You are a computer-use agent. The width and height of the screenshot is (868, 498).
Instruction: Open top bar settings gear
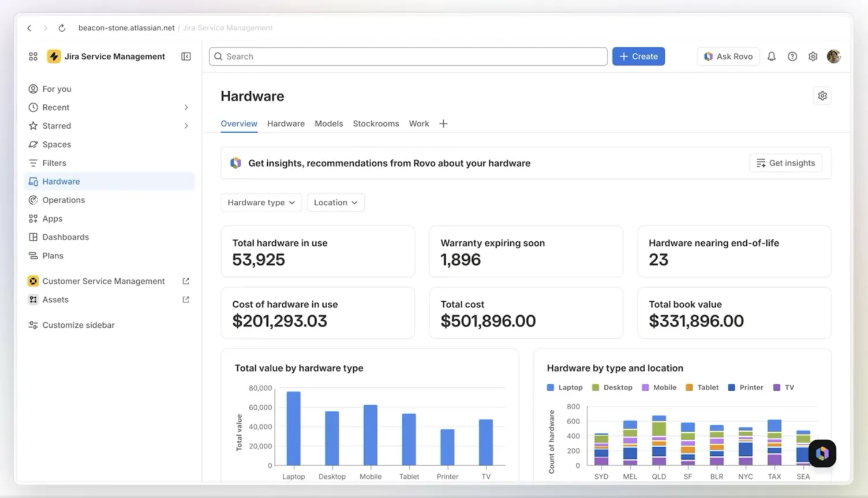pos(813,57)
